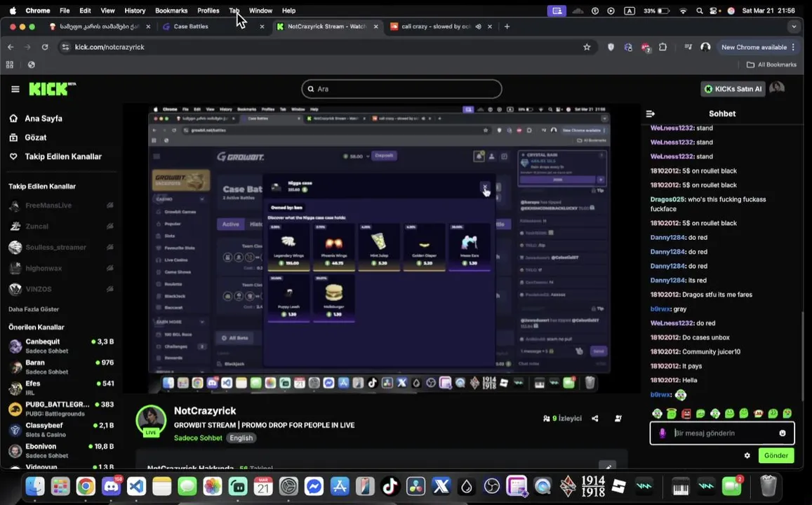
Task: Toggle the Kick sidebar hamburger menu
Action: 15,89
